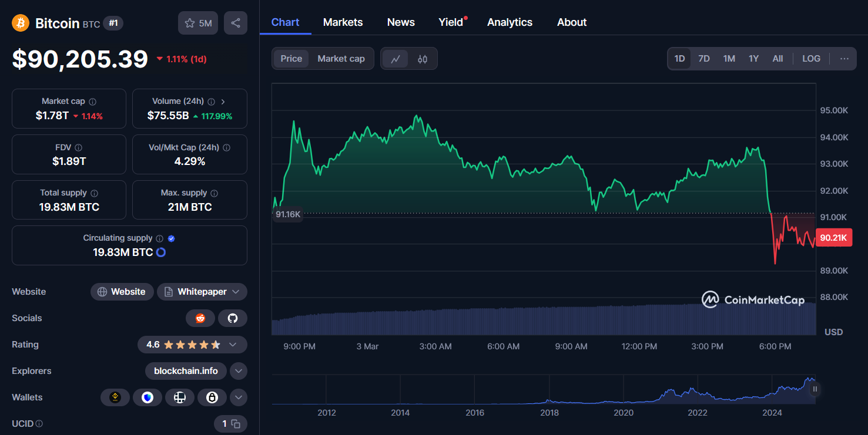Select the 7D timeframe option
This screenshot has width=868, height=435.
(x=703, y=58)
